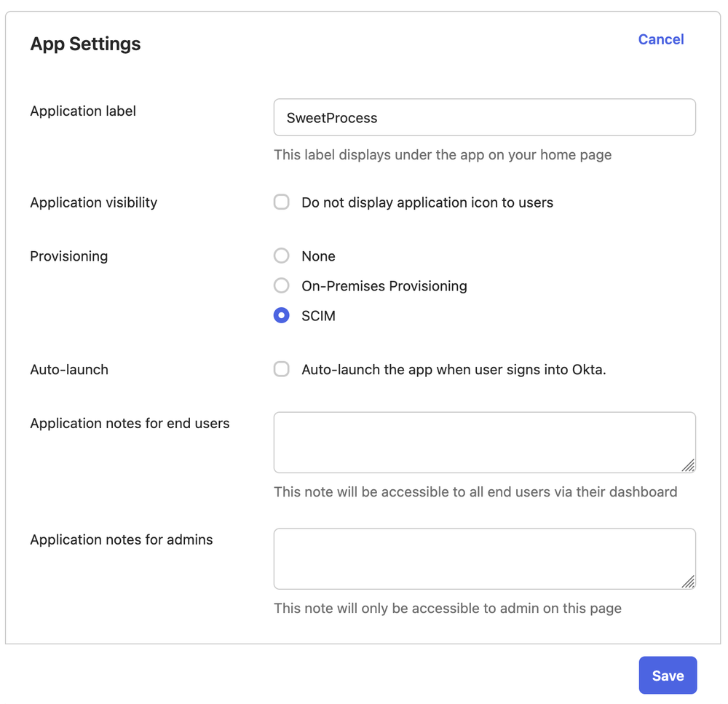The image size is (728, 704).
Task: Click the resize grip on the end users notes box
Action: coord(689,466)
